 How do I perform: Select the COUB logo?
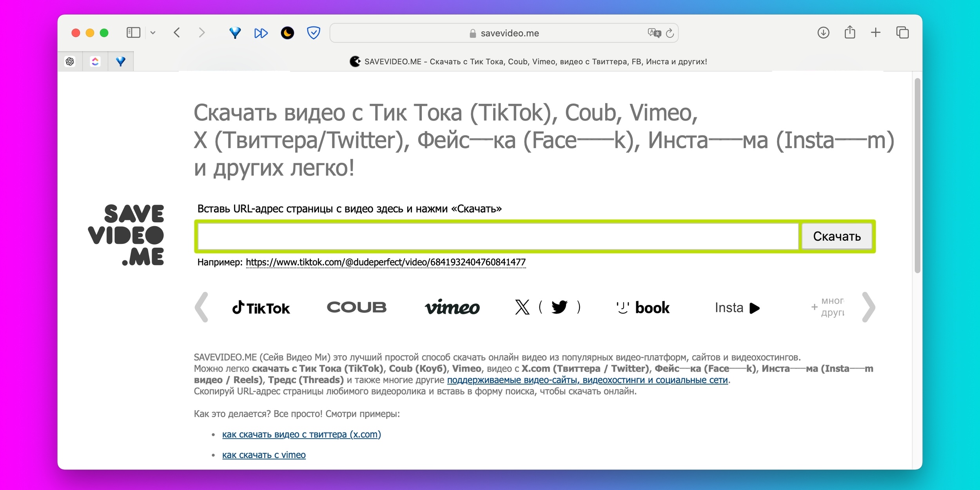click(x=357, y=307)
